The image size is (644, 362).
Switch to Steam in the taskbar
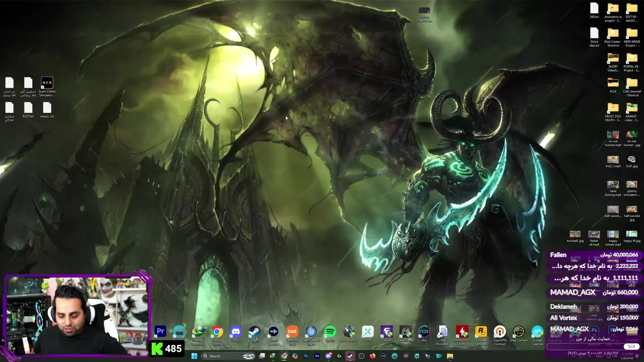[x=350, y=356]
